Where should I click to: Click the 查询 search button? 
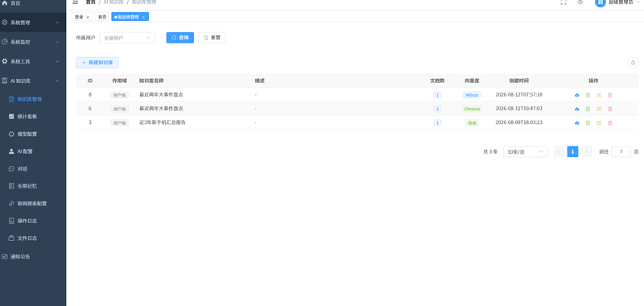[x=180, y=38]
